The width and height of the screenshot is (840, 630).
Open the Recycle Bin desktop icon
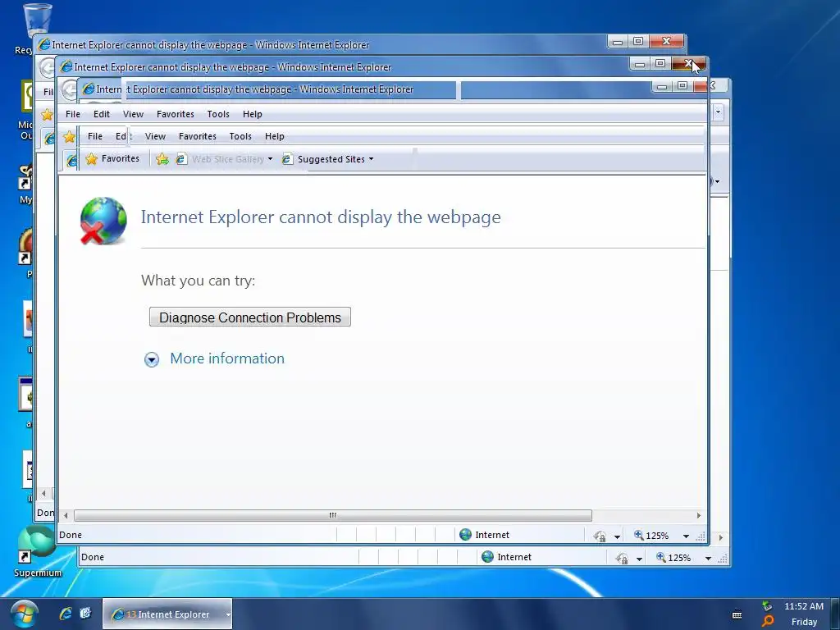[37, 21]
